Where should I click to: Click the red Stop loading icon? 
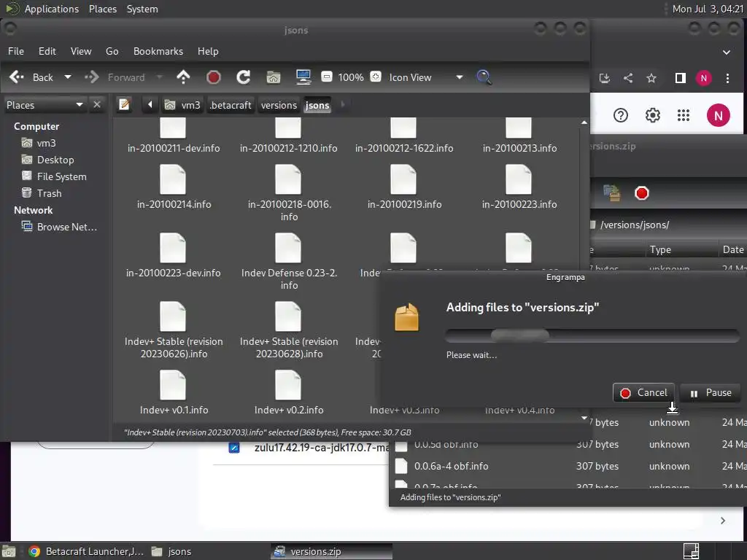pyautogui.click(x=214, y=77)
